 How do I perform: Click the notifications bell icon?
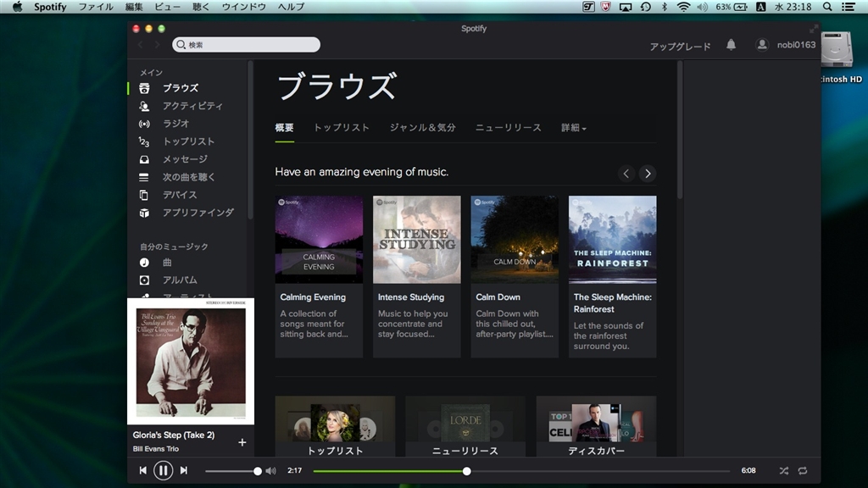(x=731, y=45)
